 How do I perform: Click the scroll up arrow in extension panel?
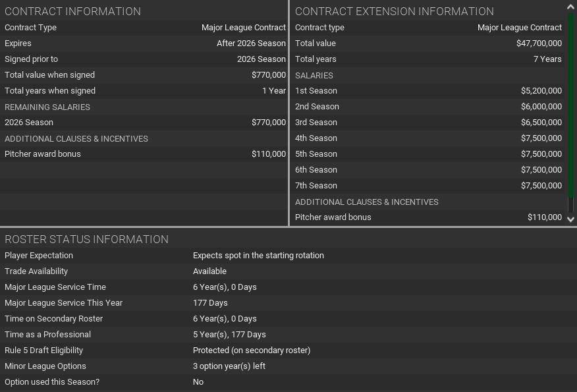[570, 7]
